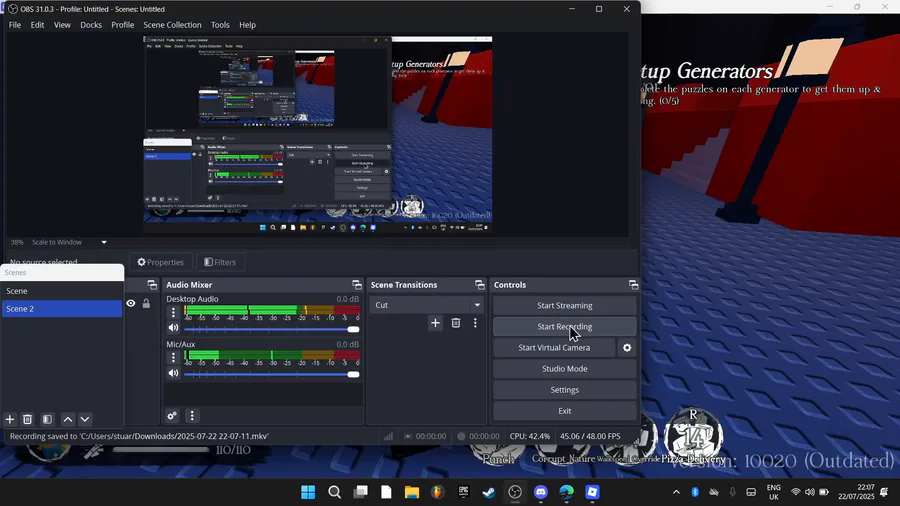Open Audio Mixer bottom three-dot menu
This screenshot has height=506, width=900.
click(x=192, y=416)
